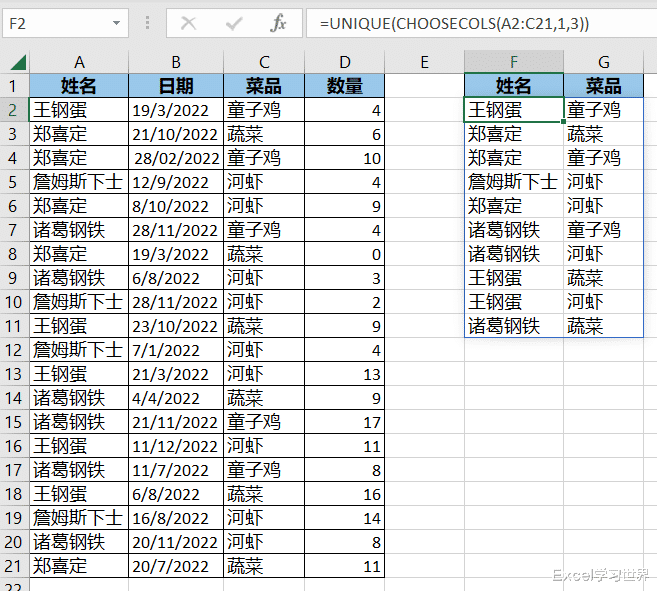Select column E header
This screenshot has height=591, width=657.
point(424,62)
